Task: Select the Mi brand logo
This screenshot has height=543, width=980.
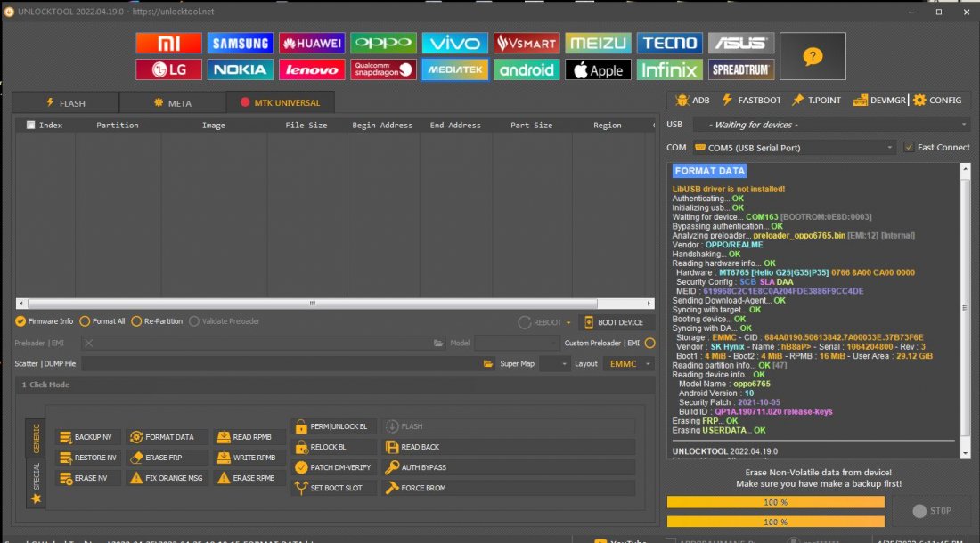Action: 168,43
